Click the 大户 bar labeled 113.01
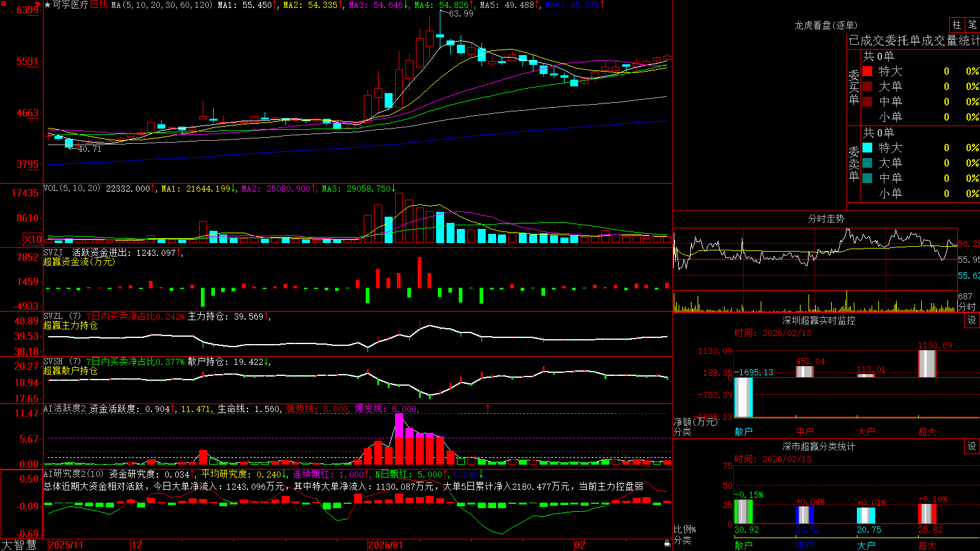980x551 pixels. 866,375
